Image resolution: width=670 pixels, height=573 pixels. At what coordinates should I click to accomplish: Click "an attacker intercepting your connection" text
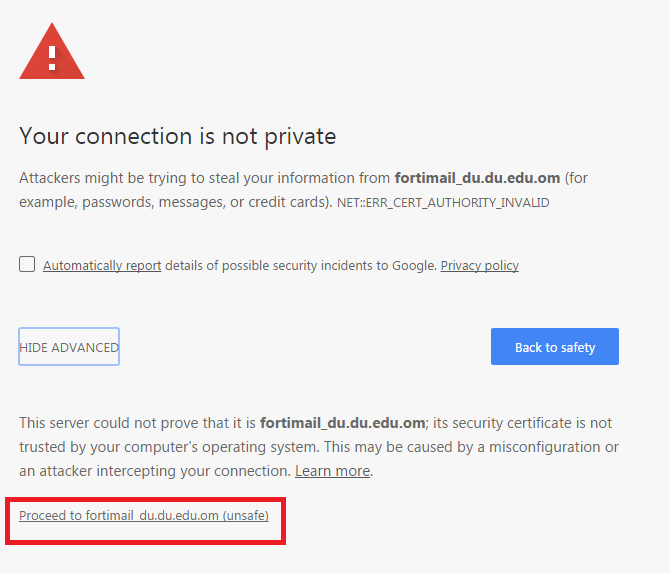coord(155,471)
